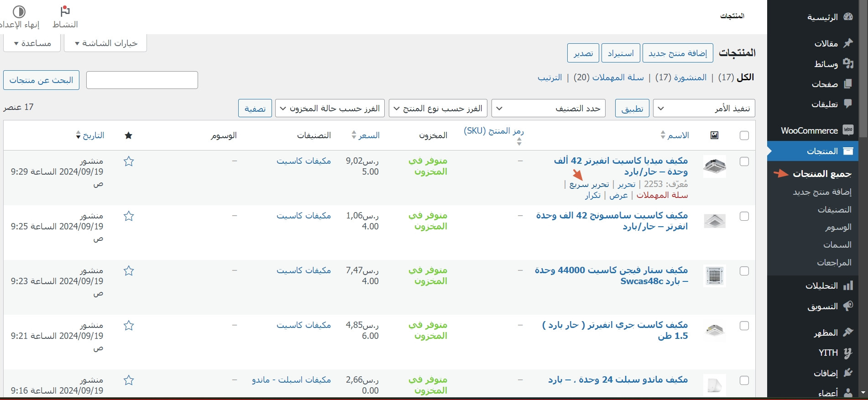Go to Add New Product submenu item
The width and height of the screenshot is (868, 400).
(x=822, y=192)
